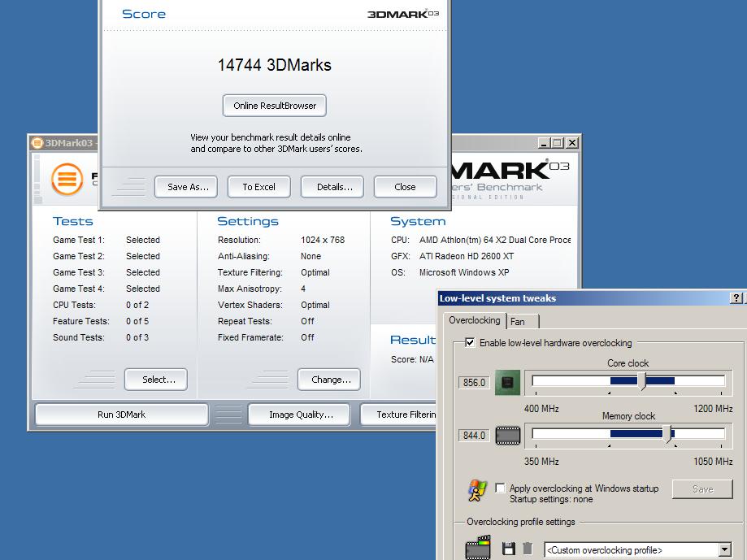Click the CPU Tests 0 of 2 value

point(137,305)
